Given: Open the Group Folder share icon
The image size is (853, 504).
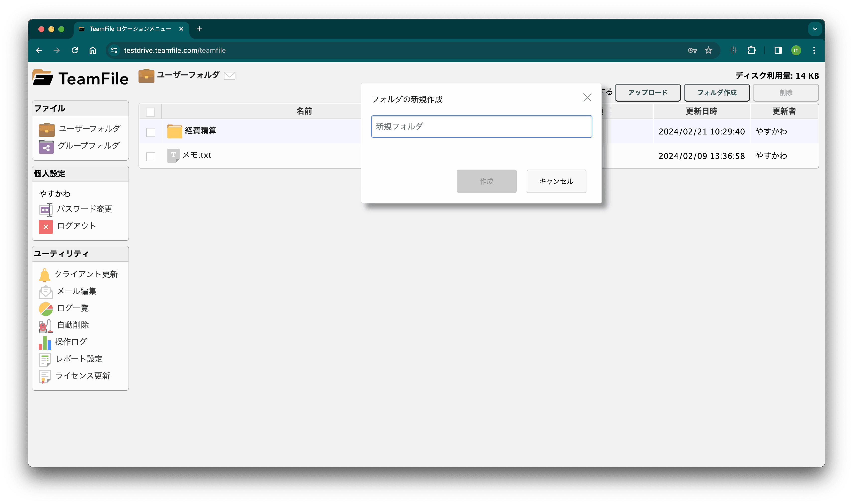Looking at the screenshot, I should 46,147.
